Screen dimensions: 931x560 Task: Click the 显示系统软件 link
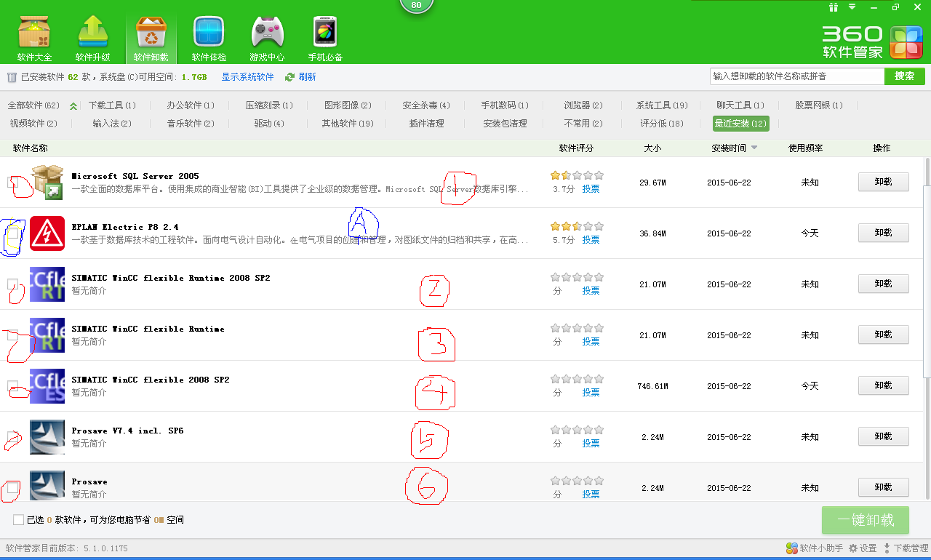coord(248,77)
